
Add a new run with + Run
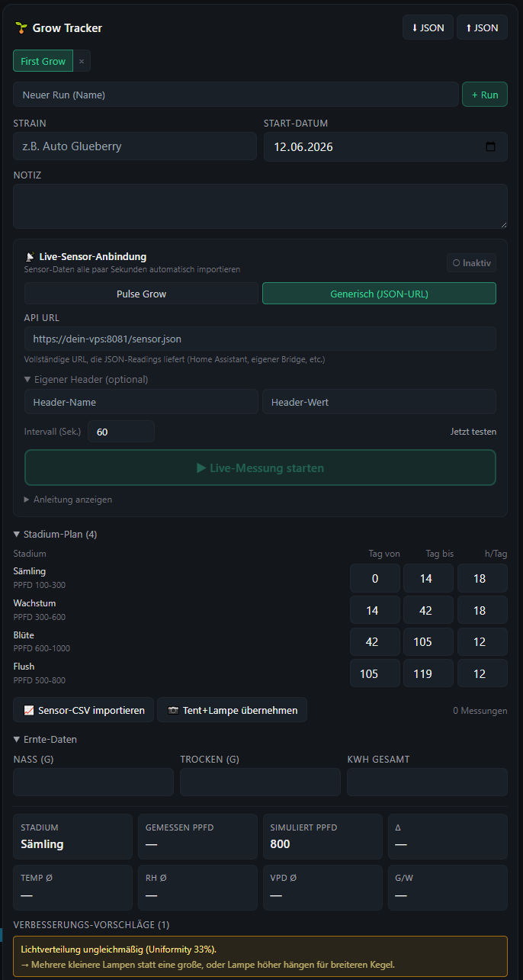[x=485, y=95]
